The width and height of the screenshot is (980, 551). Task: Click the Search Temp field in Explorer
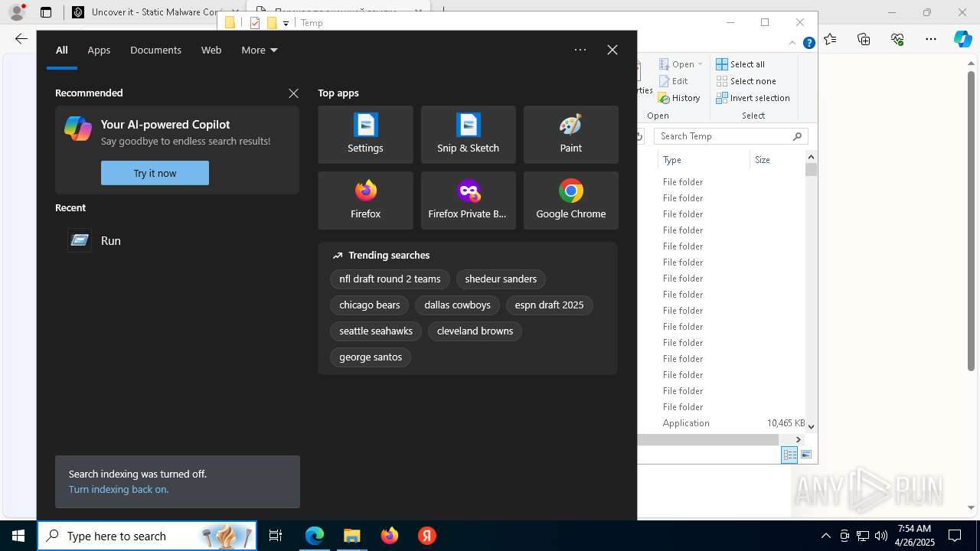(731, 136)
